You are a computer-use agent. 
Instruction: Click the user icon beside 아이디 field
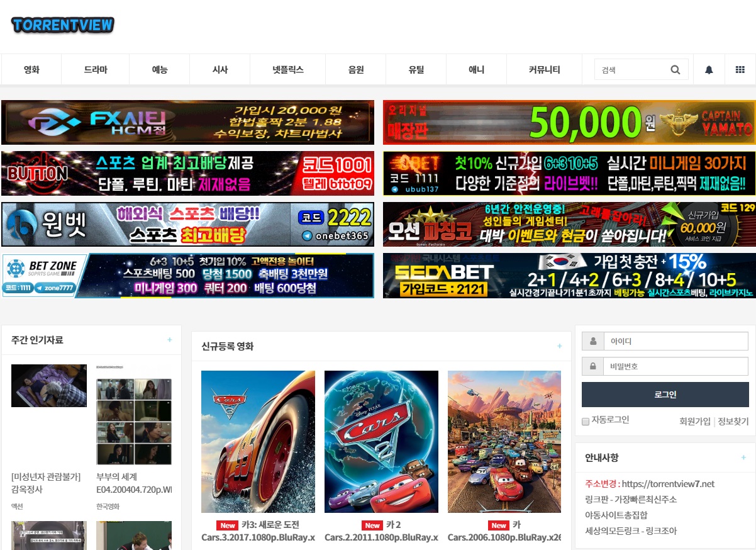point(592,341)
